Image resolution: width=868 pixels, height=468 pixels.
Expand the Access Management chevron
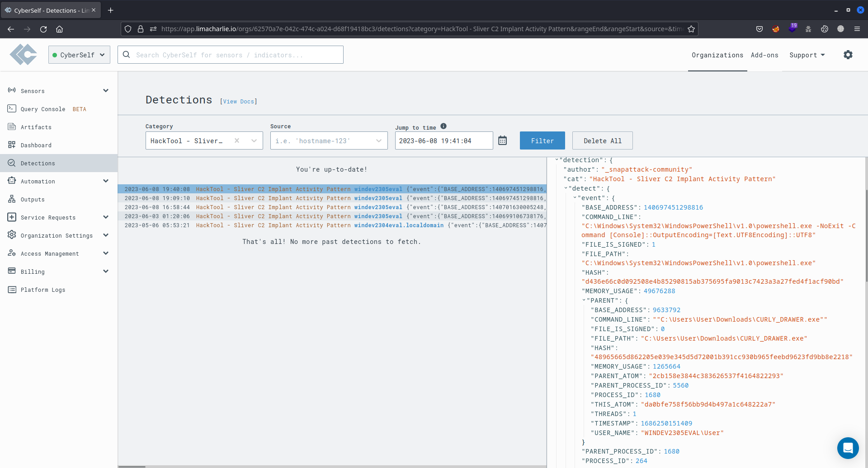point(106,253)
